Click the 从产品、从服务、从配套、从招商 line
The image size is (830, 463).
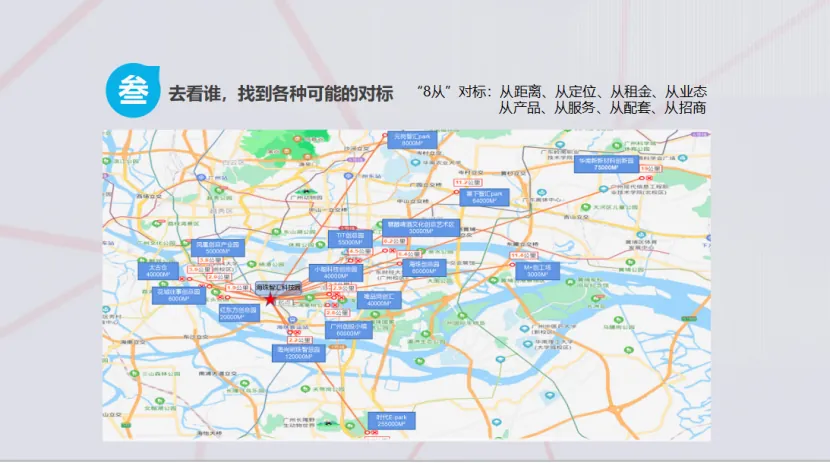pos(602,108)
